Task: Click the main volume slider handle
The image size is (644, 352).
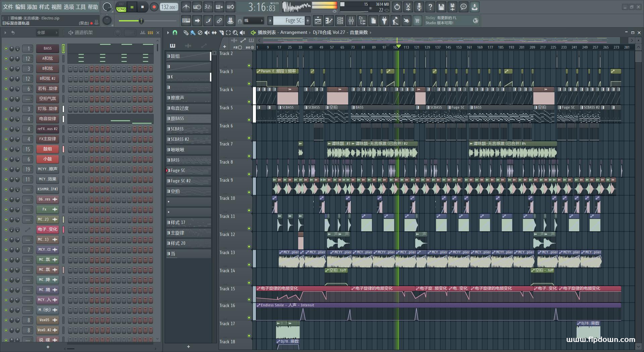Action: click(141, 21)
